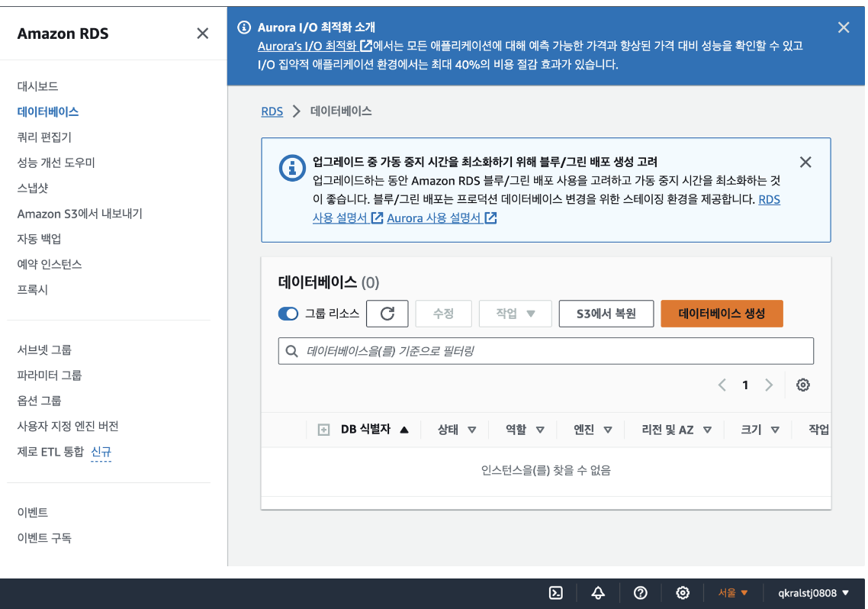Open Amazon S3에서 내보내기 in sidebar
Screen dimensions: 868x609
point(80,214)
